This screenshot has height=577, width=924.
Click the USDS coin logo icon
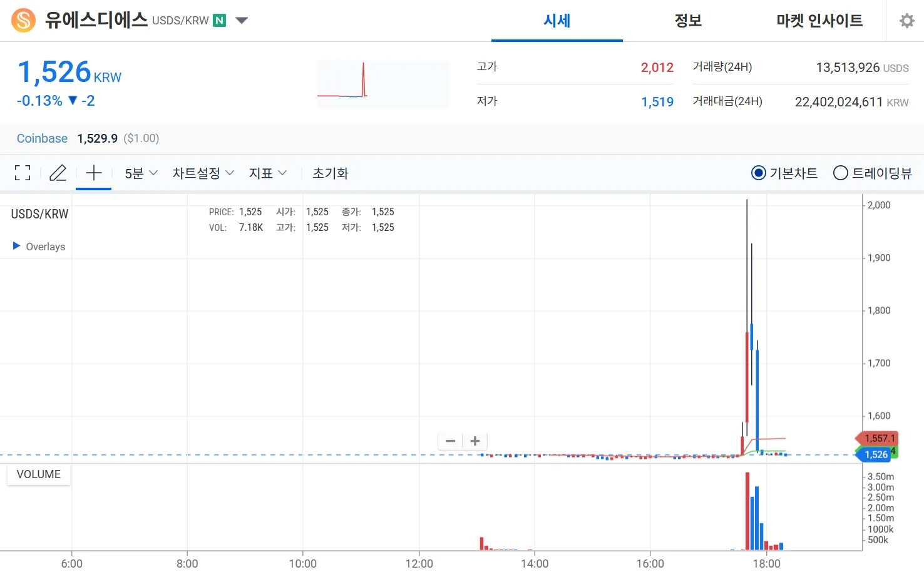coord(24,21)
